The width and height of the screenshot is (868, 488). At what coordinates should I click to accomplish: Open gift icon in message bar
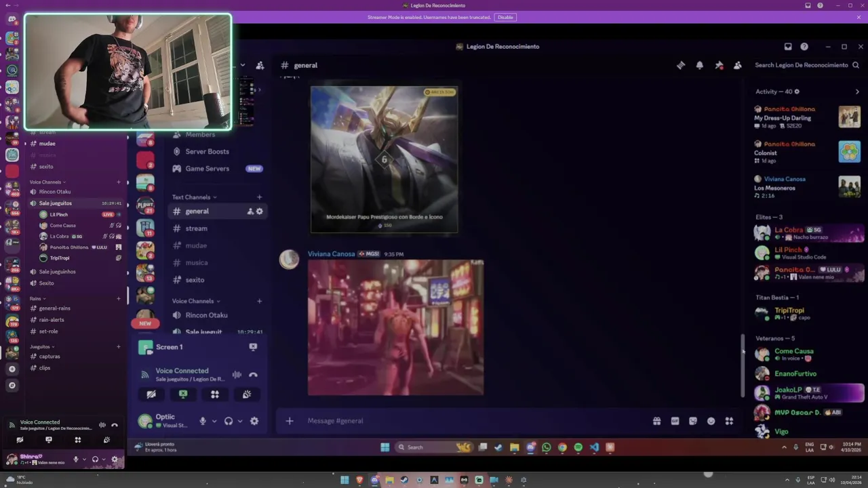[656, 421]
